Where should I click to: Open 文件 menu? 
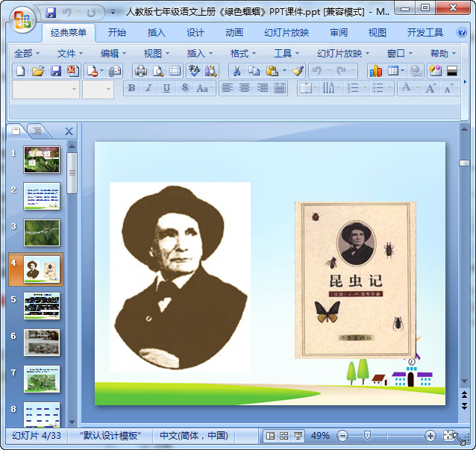(x=70, y=54)
